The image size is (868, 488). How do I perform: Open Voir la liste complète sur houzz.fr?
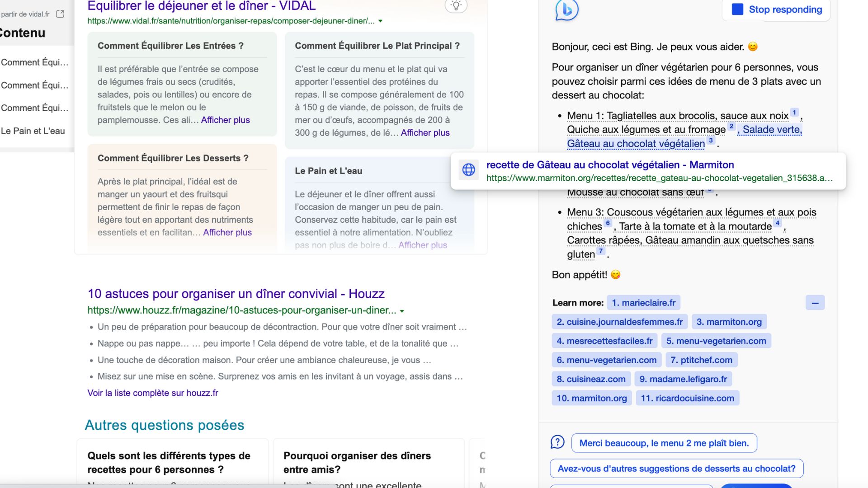(153, 393)
